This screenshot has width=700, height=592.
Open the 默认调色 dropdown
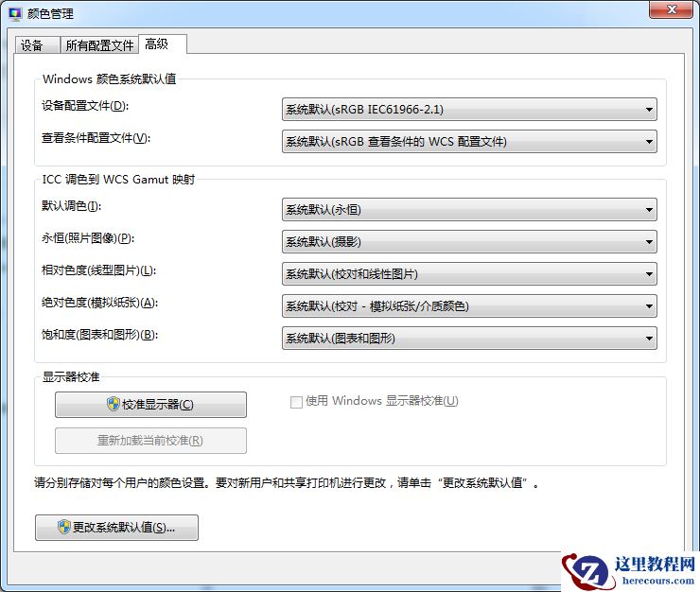coord(469,209)
